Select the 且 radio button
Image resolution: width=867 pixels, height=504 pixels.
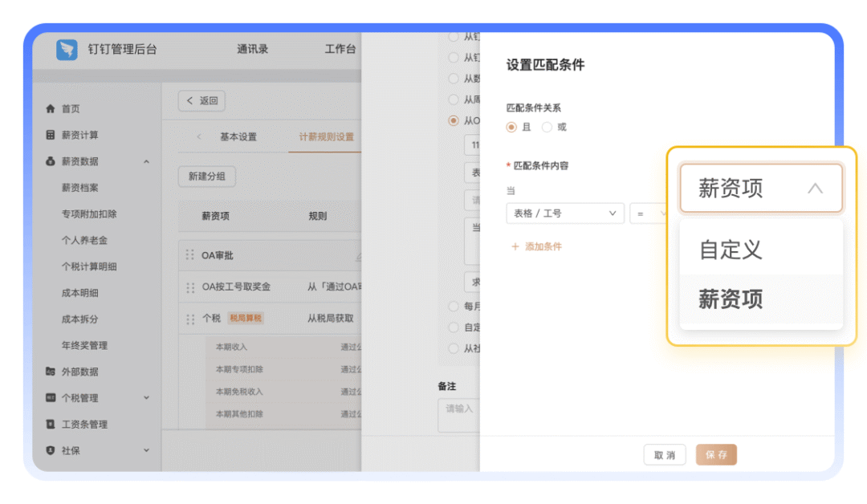(511, 127)
